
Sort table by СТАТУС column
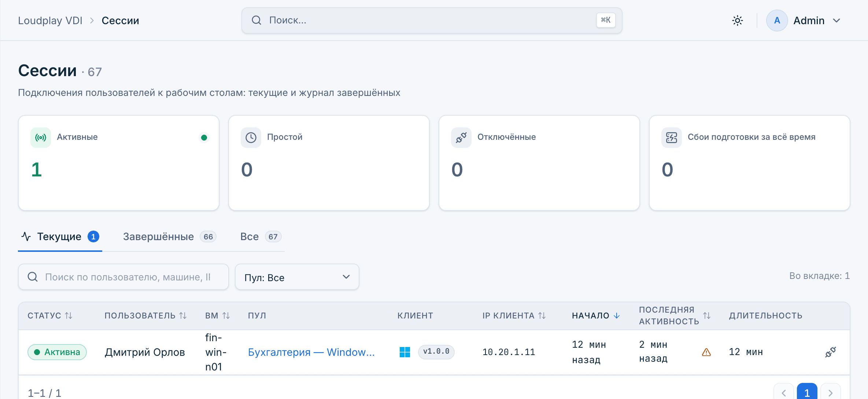point(50,316)
